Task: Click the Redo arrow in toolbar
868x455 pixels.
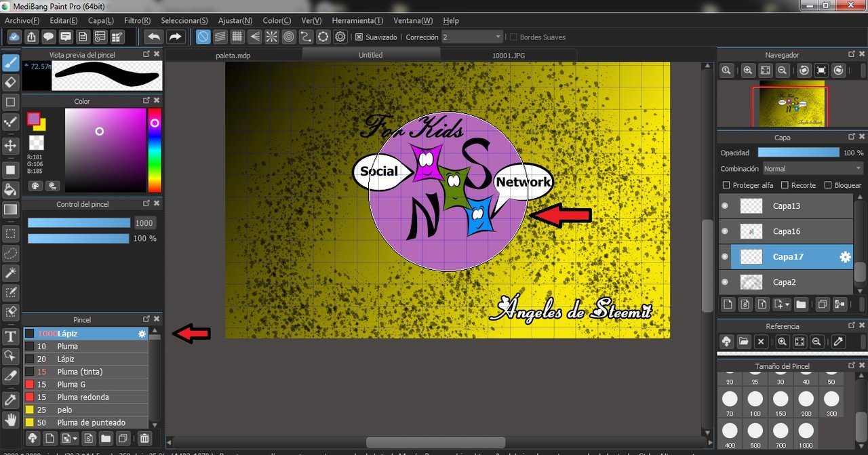Action: pyautogui.click(x=175, y=37)
